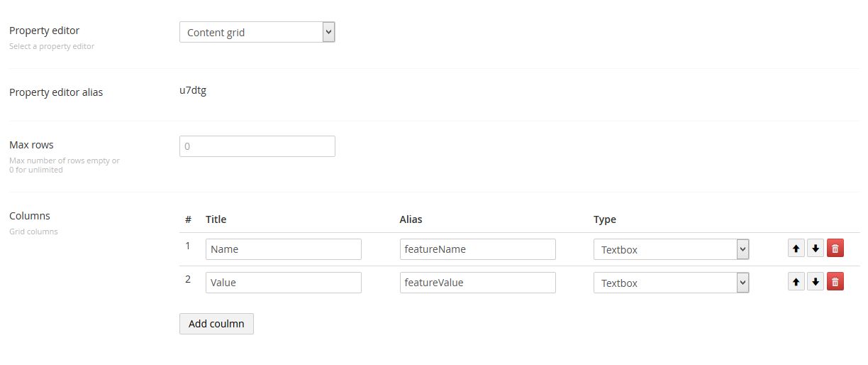Move the Name column up
This screenshot has height=365, width=868.
click(x=796, y=249)
